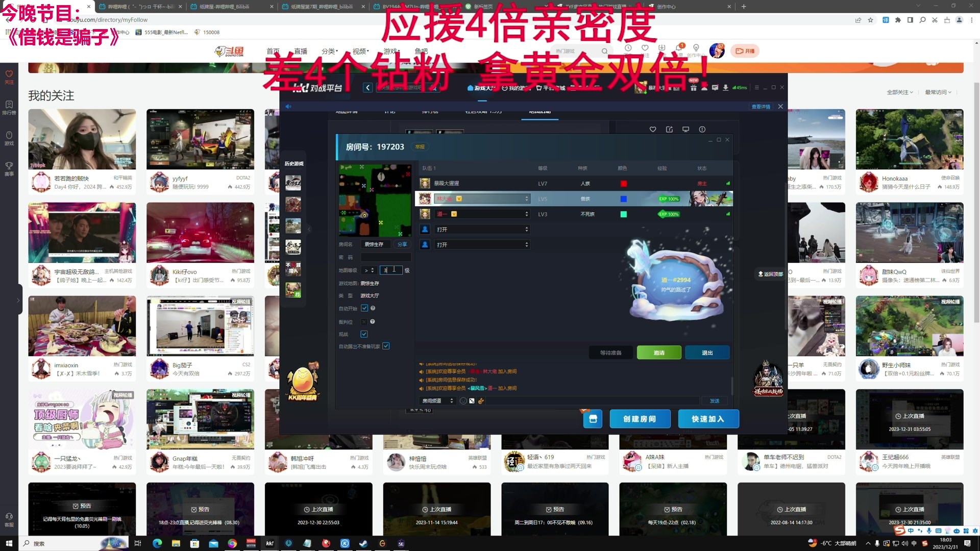The height and width of the screenshot is (551, 980).
Task: Mute the speaker icon in game info panel
Action: [289, 106]
